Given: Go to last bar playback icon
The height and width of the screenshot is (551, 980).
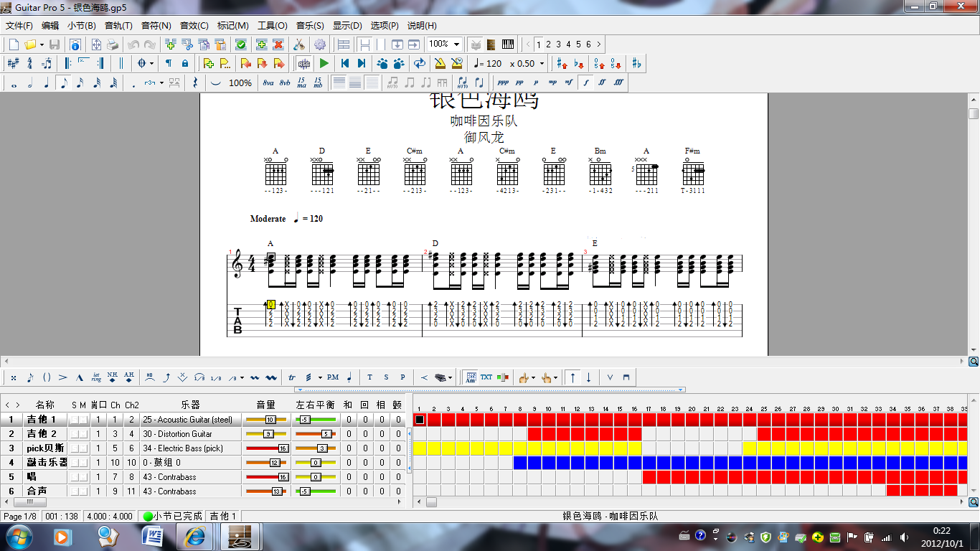Looking at the screenshot, I should point(362,63).
